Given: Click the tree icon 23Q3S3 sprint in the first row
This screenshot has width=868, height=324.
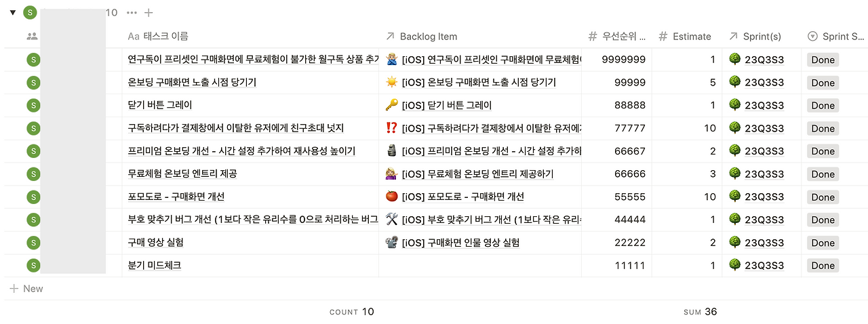Looking at the screenshot, I should (756, 60).
